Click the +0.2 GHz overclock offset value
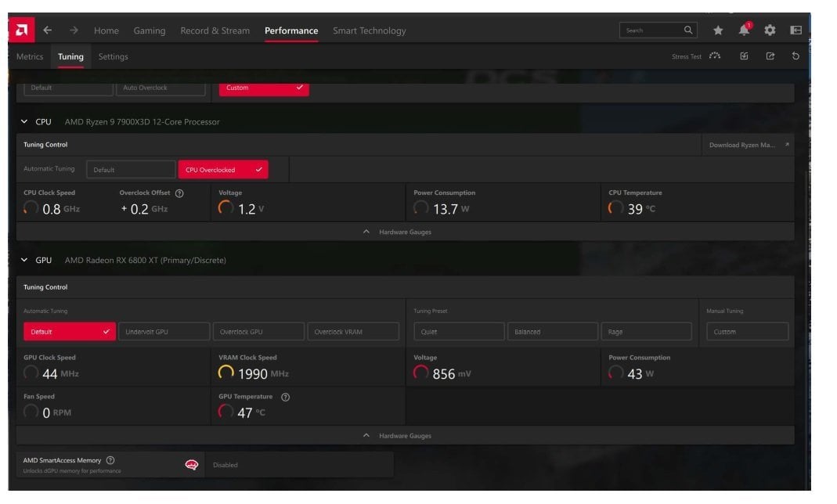 [x=144, y=209]
